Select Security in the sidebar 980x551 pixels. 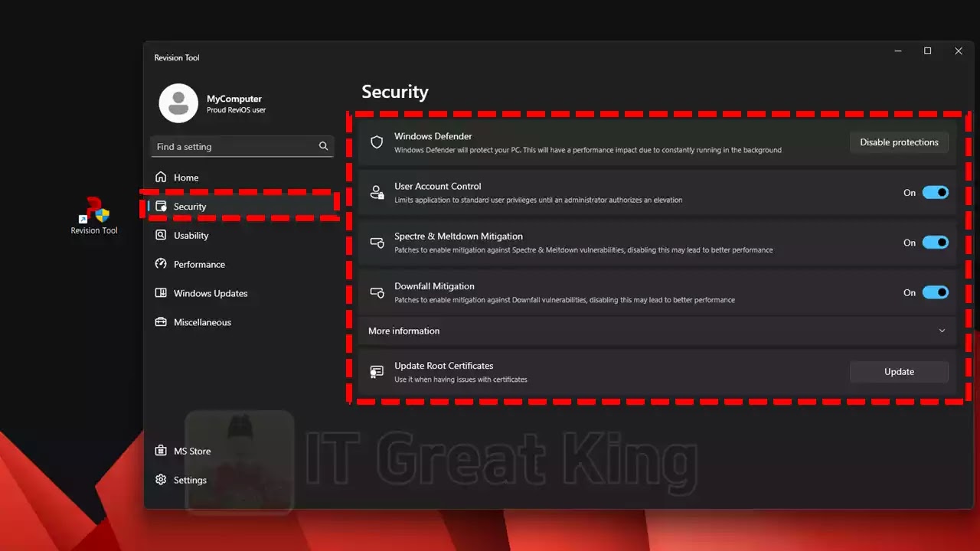click(242, 206)
